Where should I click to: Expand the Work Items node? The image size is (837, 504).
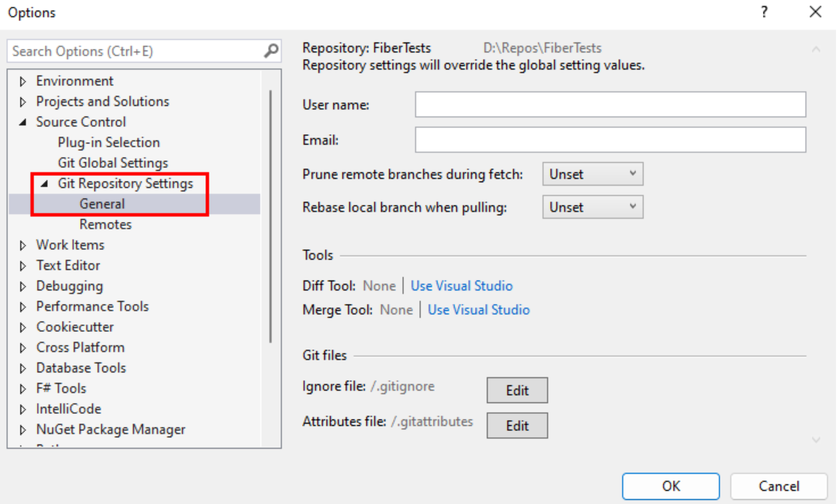coord(23,245)
